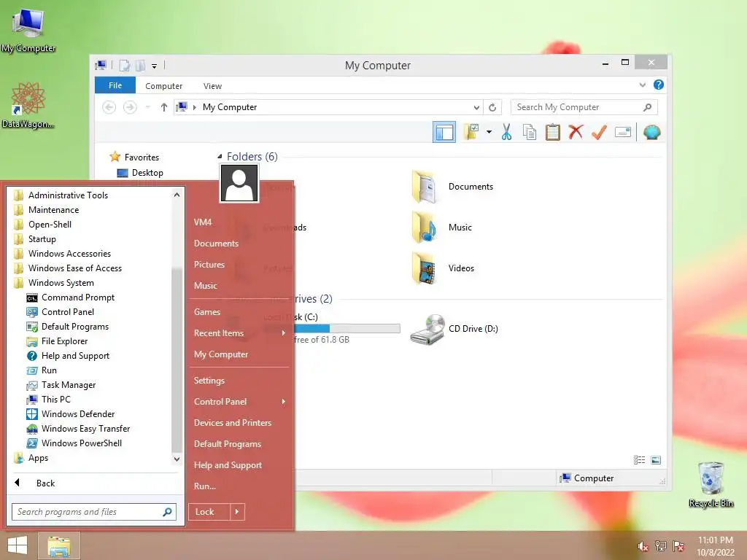
Task: Click the red X Delete icon
Action: pyautogui.click(x=576, y=132)
